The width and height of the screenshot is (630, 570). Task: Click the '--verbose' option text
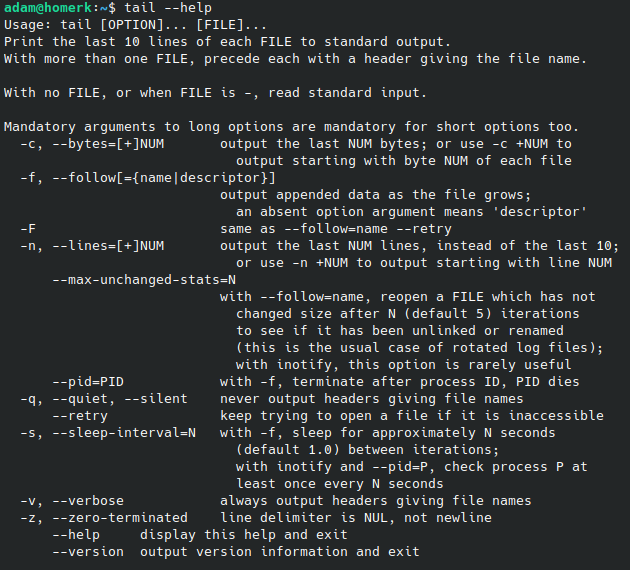(x=88, y=501)
